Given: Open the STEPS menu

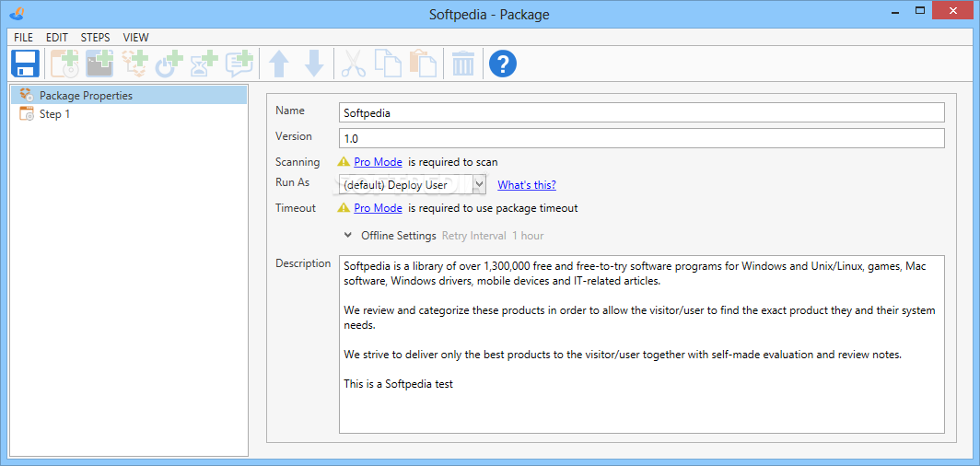Looking at the screenshot, I should 95,38.
